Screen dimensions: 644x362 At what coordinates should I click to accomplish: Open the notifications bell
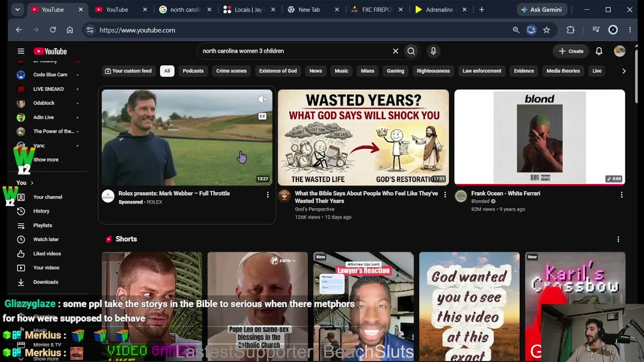tap(599, 51)
